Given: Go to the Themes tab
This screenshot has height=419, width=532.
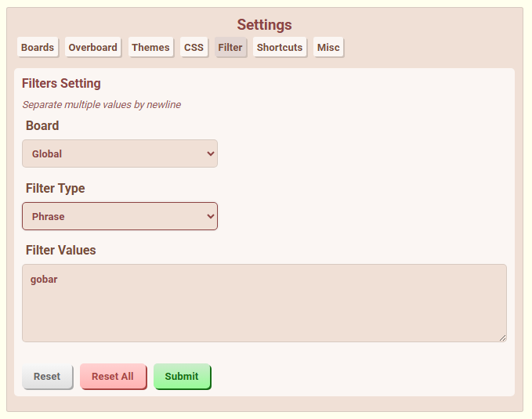Looking at the screenshot, I should click(x=150, y=48).
